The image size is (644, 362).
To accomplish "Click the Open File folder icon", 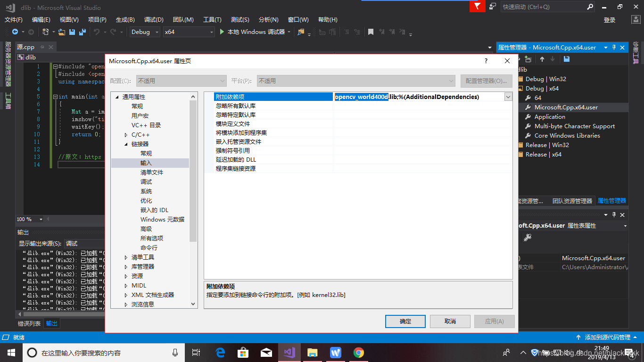I will point(62,32).
